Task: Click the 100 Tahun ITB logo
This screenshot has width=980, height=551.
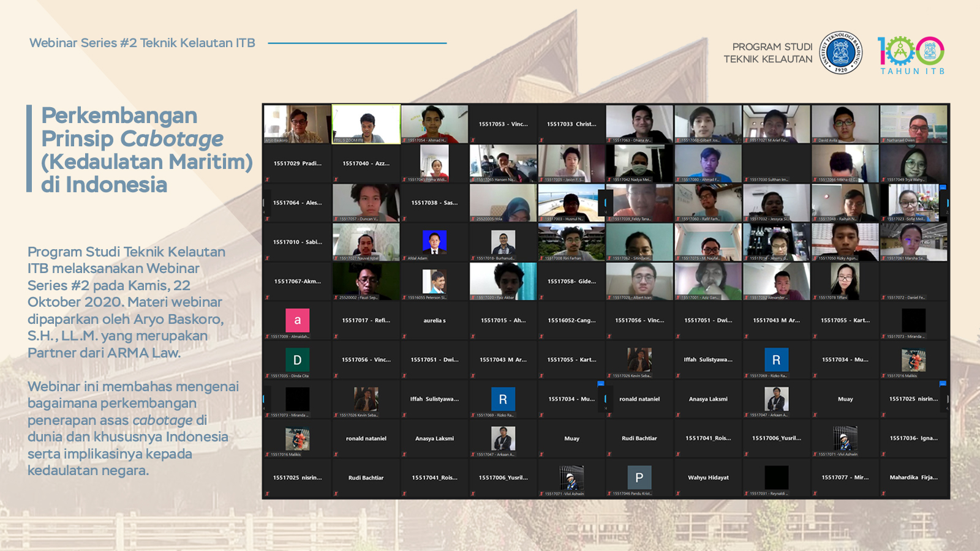Action: click(x=911, y=54)
